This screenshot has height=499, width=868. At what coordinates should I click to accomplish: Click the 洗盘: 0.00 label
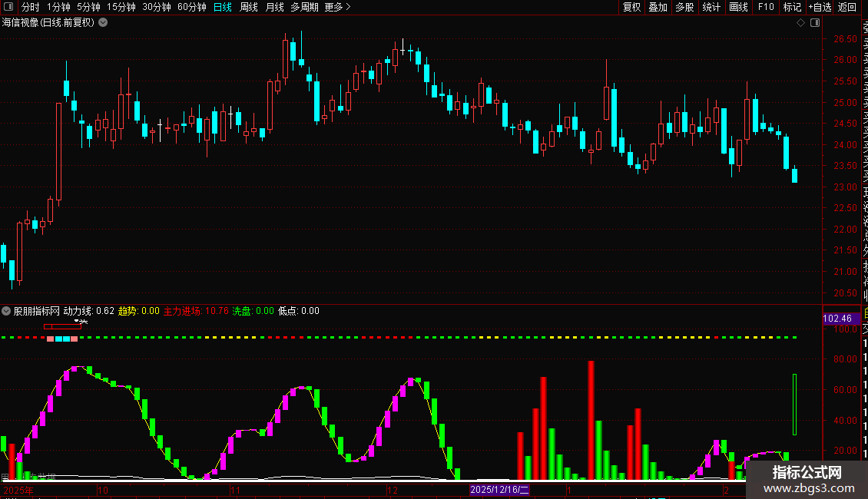point(253,311)
